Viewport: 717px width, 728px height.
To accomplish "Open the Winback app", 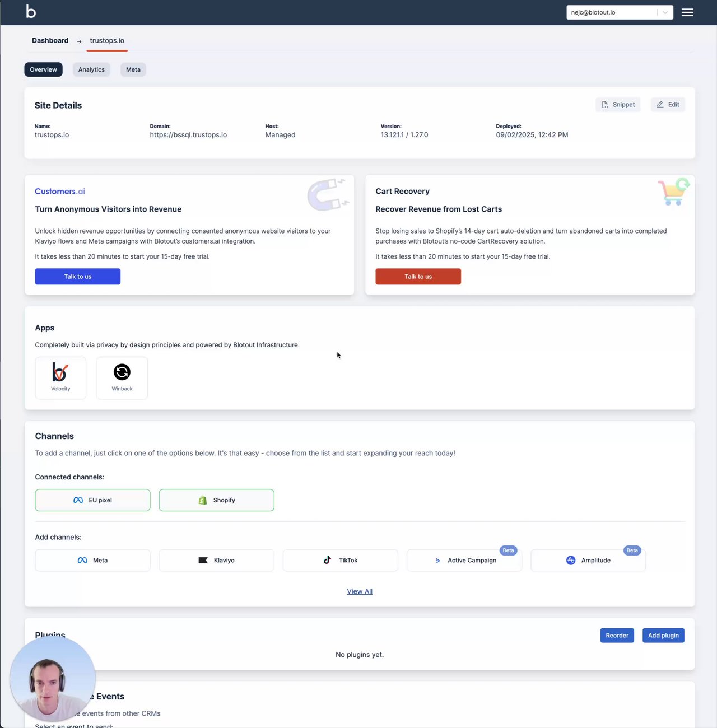I will [x=122, y=378].
